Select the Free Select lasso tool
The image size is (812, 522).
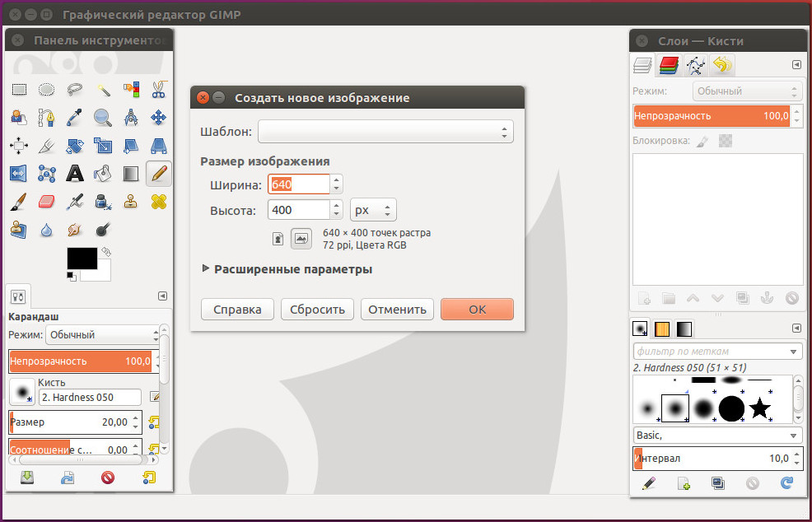point(75,90)
